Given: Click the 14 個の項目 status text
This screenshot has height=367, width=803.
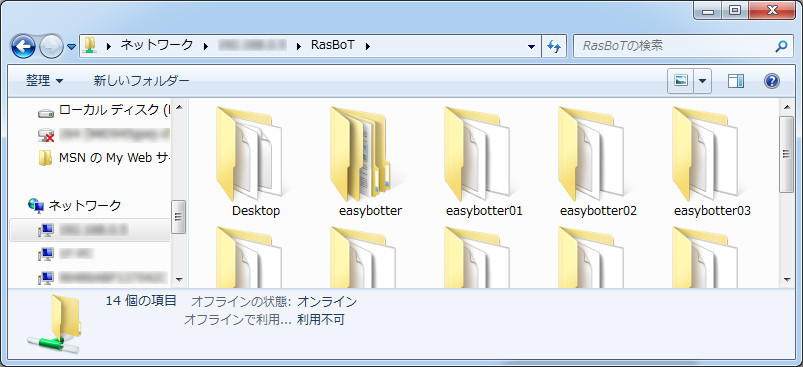Looking at the screenshot, I should pos(141,300).
